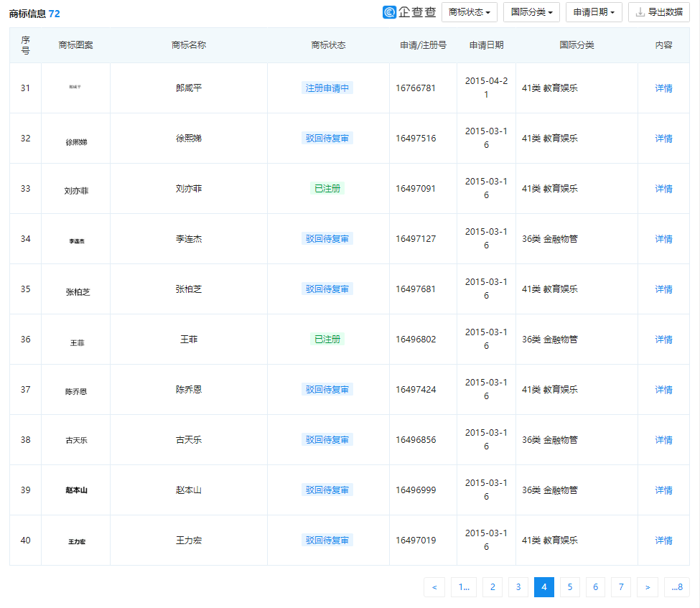Click the 商标状态 column header
Image resolution: width=700 pixels, height=608 pixels.
(x=329, y=45)
